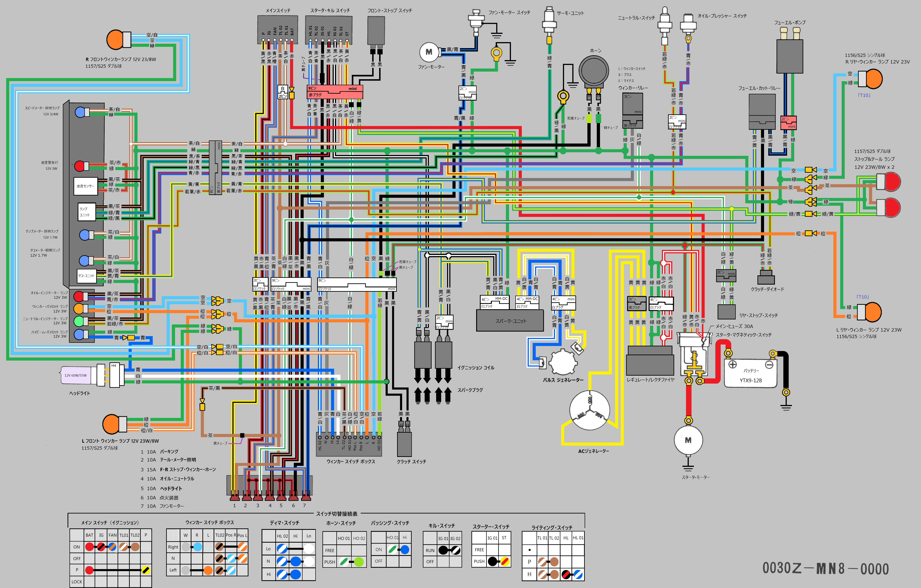Select fuse list entry '5 10A ヘッドライト'
Image resolution: width=921 pixels, height=588 pixels.
161,489
